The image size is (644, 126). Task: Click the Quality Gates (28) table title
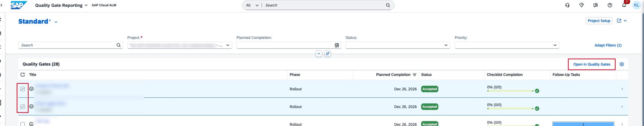[x=41, y=64]
